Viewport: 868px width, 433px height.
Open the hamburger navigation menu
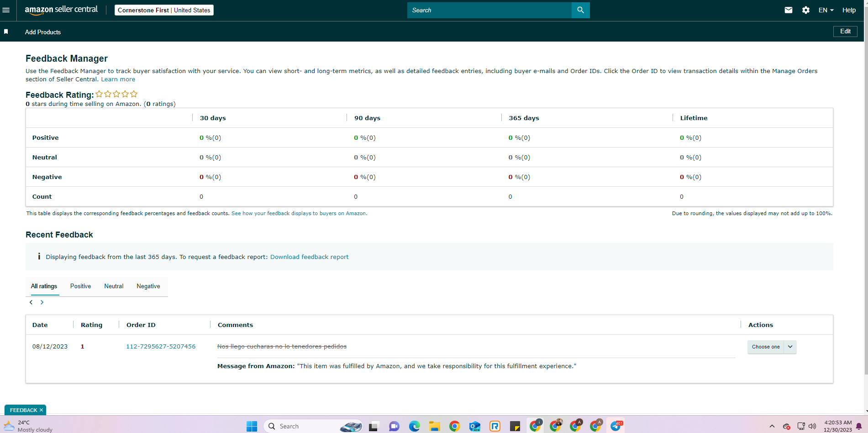(6, 10)
